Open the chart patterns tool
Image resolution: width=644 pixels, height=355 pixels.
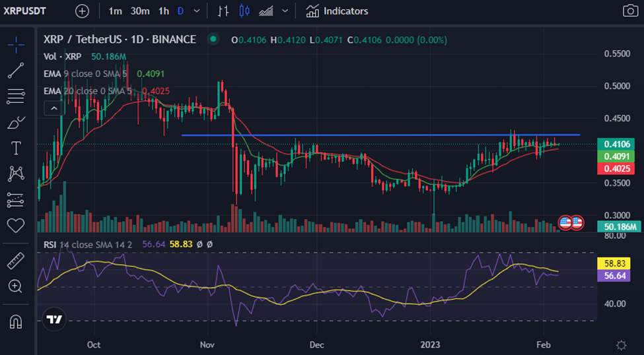(x=16, y=174)
